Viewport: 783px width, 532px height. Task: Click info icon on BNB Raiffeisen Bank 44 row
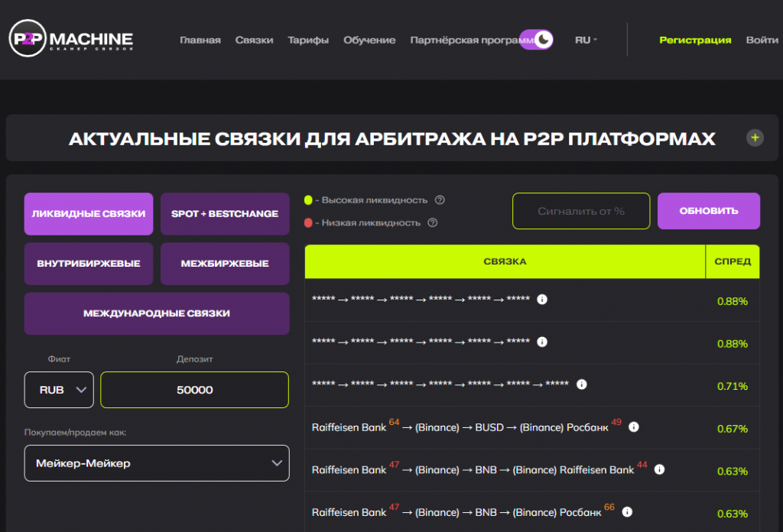pos(660,469)
